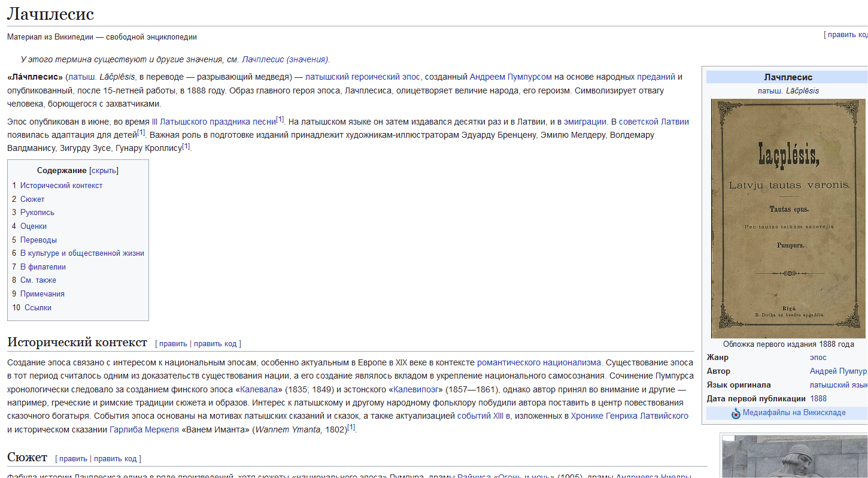Open романтического национализма link
This screenshot has width=868, height=478.
click(539, 362)
